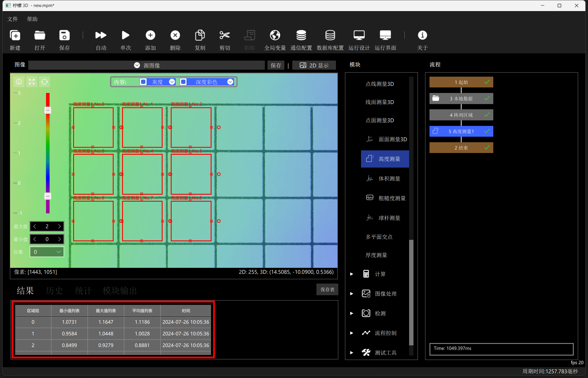Expand the 流程控制 module group
The width and height of the screenshot is (588, 378).
352,333
